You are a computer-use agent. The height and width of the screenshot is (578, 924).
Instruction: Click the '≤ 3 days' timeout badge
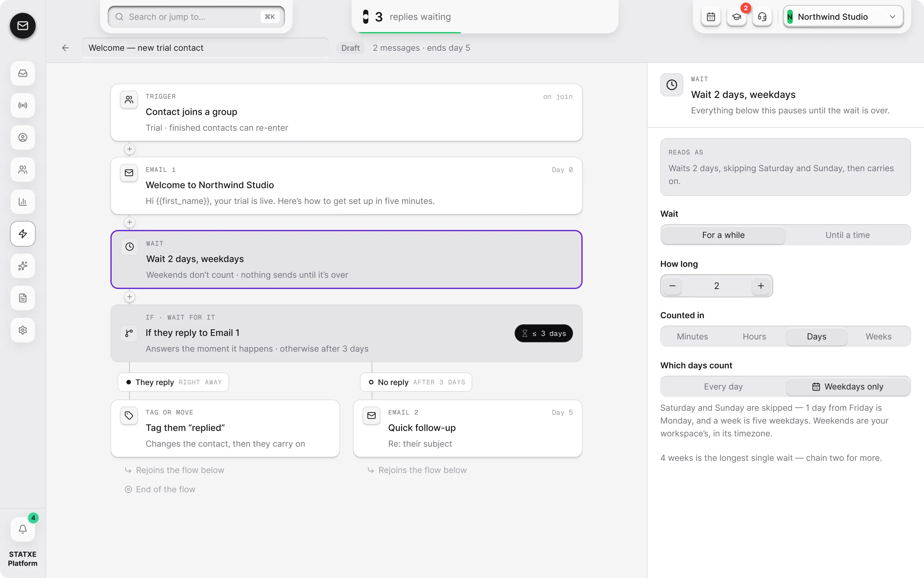(x=543, y=333)
